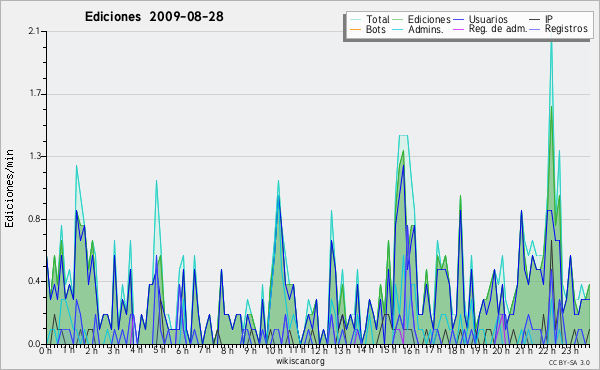
Task: Click the '11 h' x-axis label
Action: click(297, 350)
